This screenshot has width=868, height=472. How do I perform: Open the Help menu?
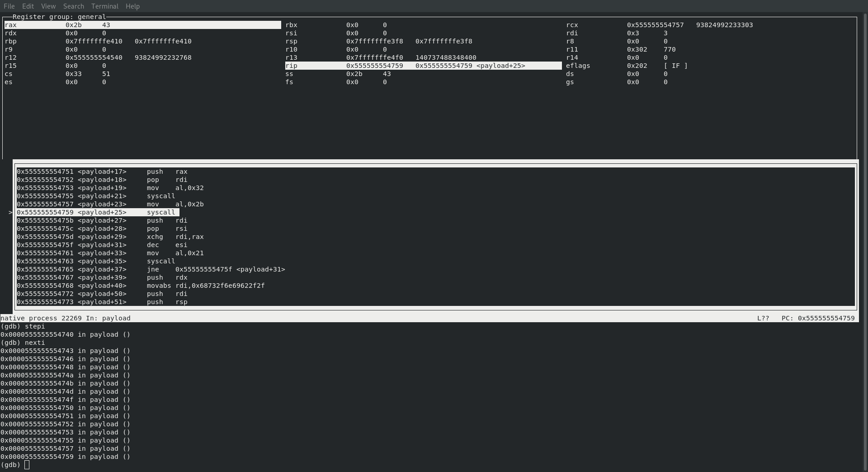[132, 6]
